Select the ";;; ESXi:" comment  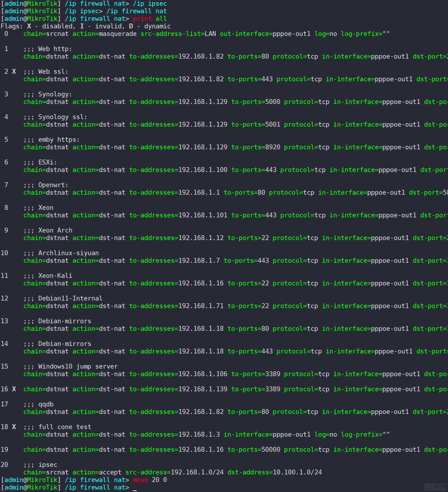click(x=40, y=162)
